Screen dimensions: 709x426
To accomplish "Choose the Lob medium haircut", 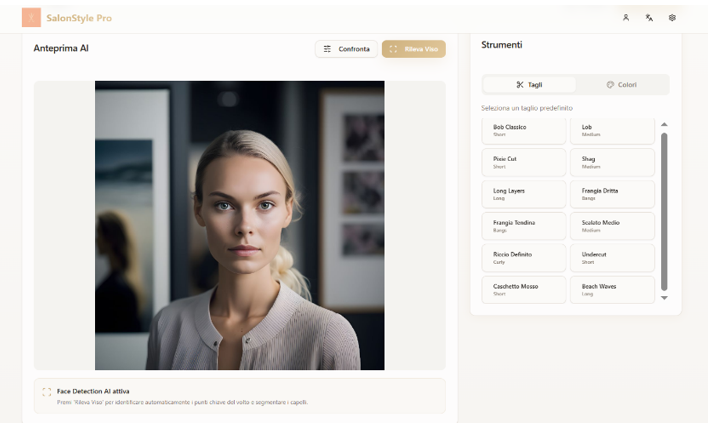I will click(x=611, y=130).
